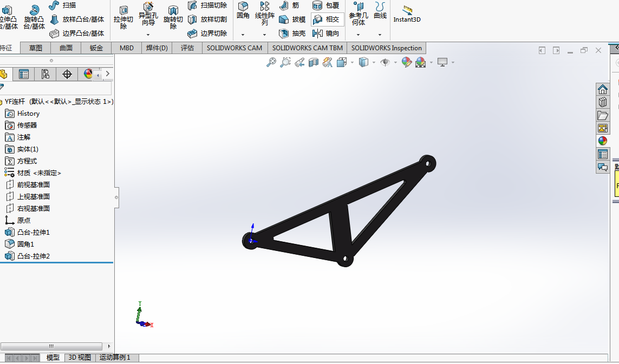Select the 相交 intersect tool
This screenshot has height=364, width=619.
(x=327, y=19)
